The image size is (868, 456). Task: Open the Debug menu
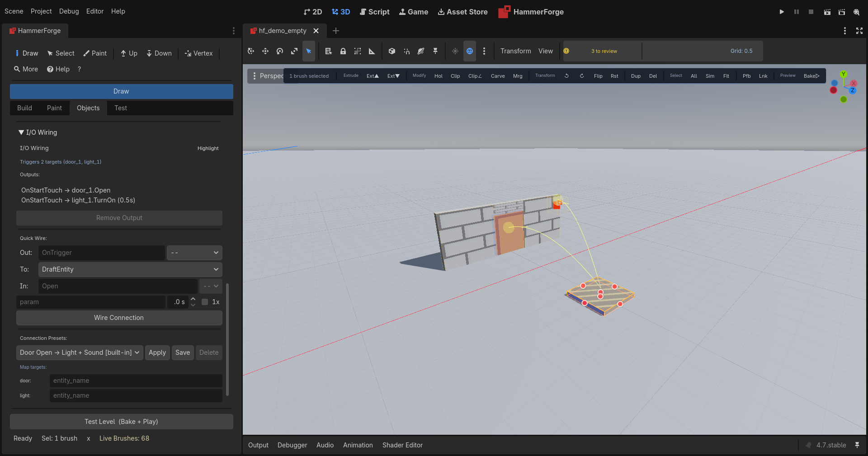69,11
